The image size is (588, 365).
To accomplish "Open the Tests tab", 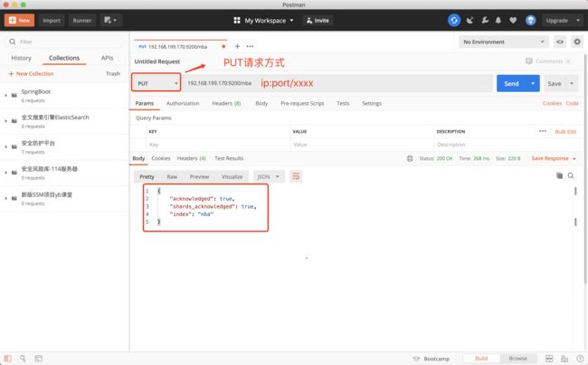I will coord(343,103).
